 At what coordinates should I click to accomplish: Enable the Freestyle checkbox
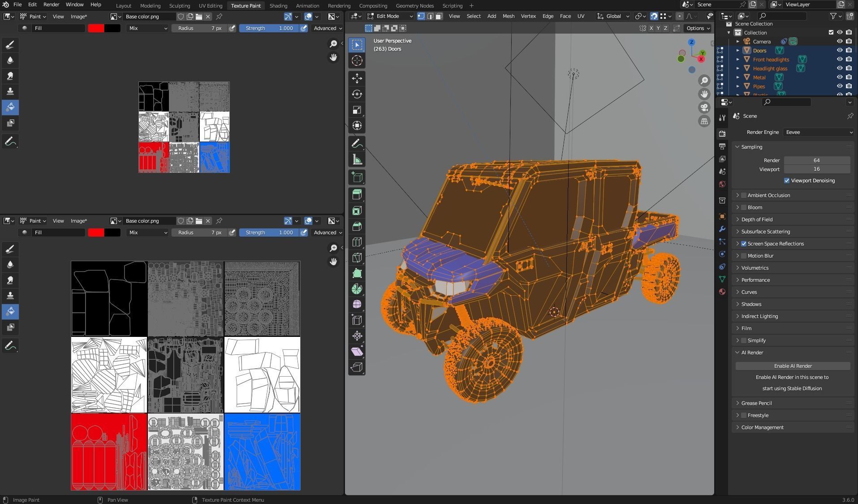click(744, 415)
